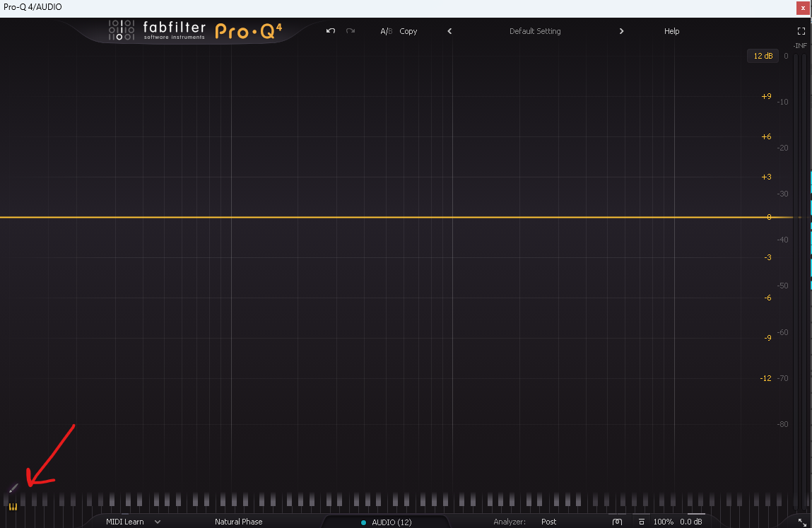The image size is (812, 528).
Task: Open the Help menu
Action: click(671, 31)
